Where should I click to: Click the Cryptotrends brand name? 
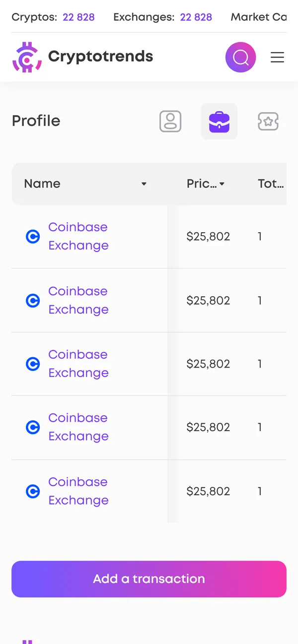101,57
